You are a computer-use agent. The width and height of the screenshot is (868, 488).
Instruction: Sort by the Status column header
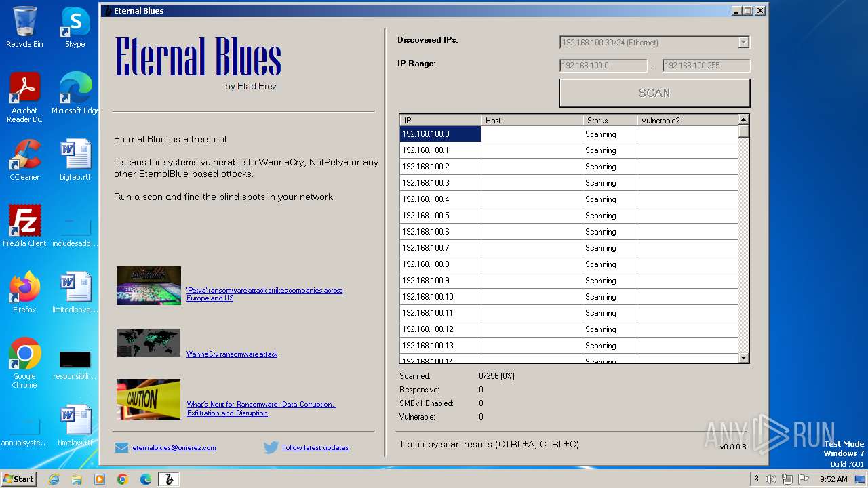click(610, 120)
